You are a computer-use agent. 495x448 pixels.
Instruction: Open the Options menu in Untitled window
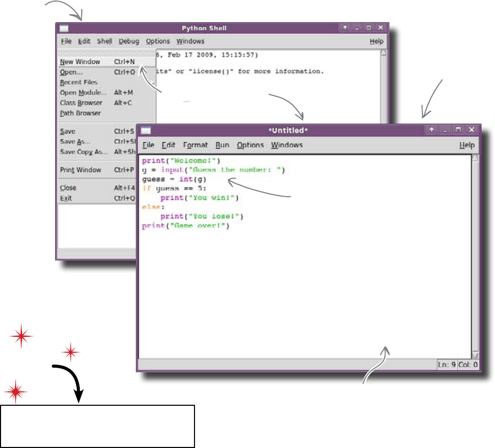point(251,145)
